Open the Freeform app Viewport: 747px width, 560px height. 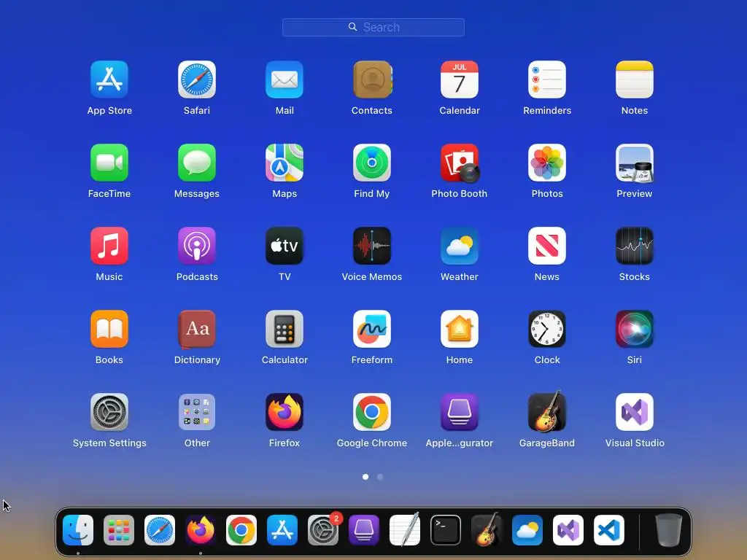[x=372, y=329]
